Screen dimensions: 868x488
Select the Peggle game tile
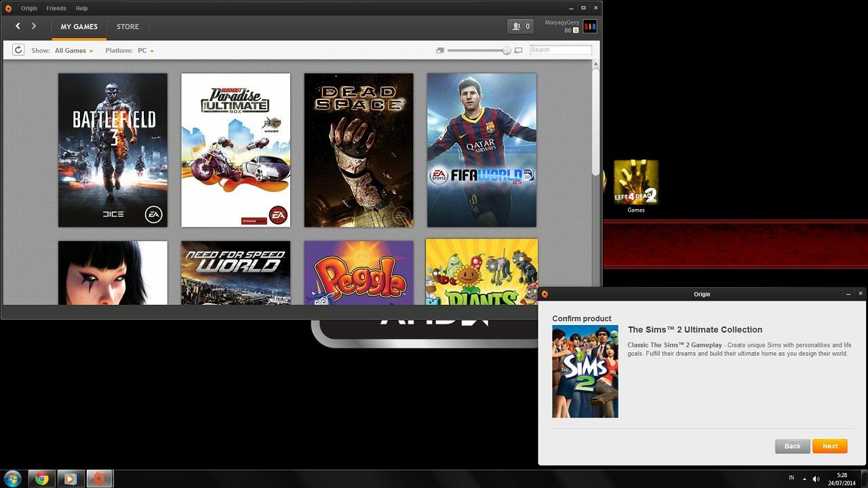click(x=359, y=273)
